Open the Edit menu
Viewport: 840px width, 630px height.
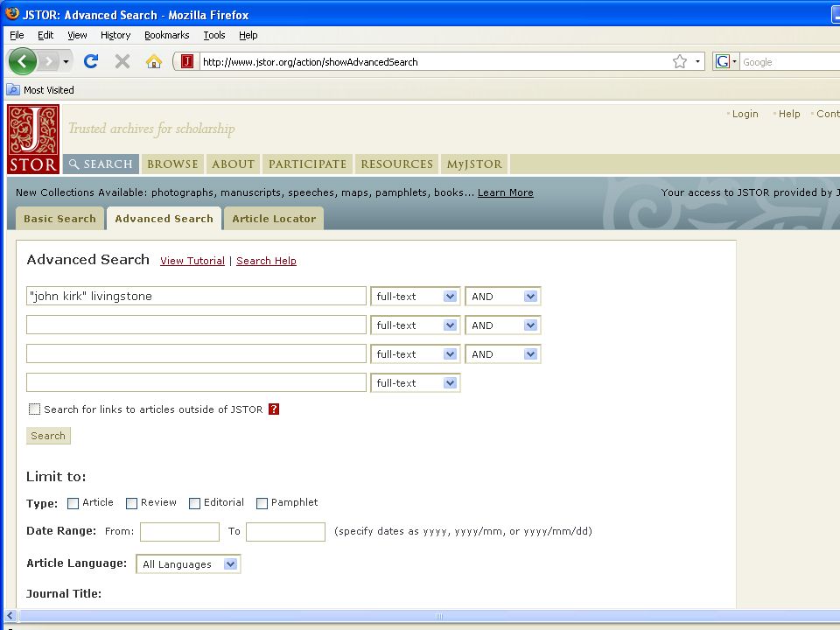click(x=45, y=35)
